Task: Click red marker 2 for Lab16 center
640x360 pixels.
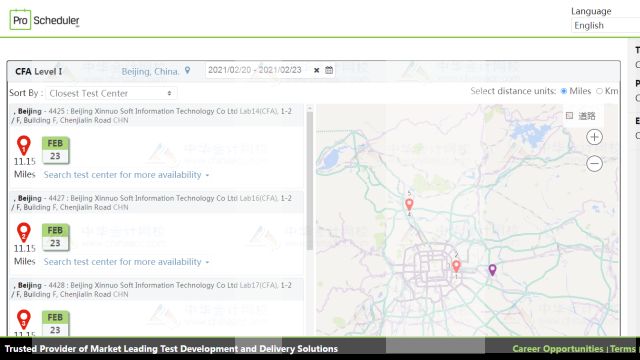Action: tap(24, 233)
